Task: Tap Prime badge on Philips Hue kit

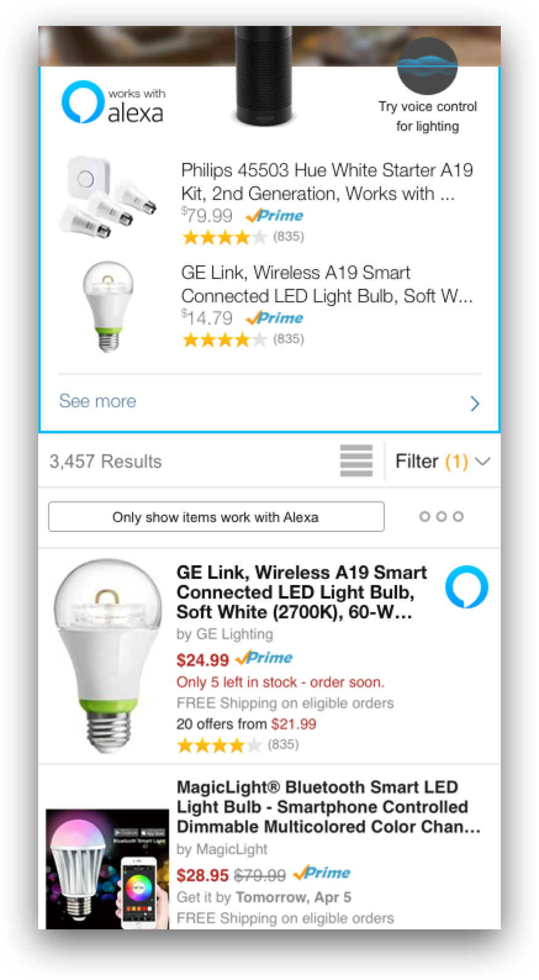Action: point(274,216)
